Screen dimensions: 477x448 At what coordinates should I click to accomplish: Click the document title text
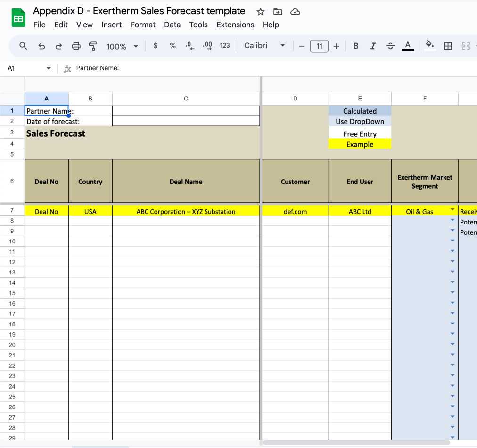pos(139,11)
